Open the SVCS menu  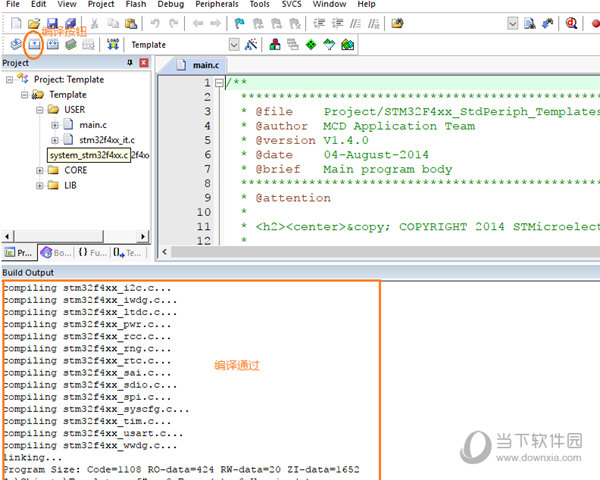coord(291,4)
